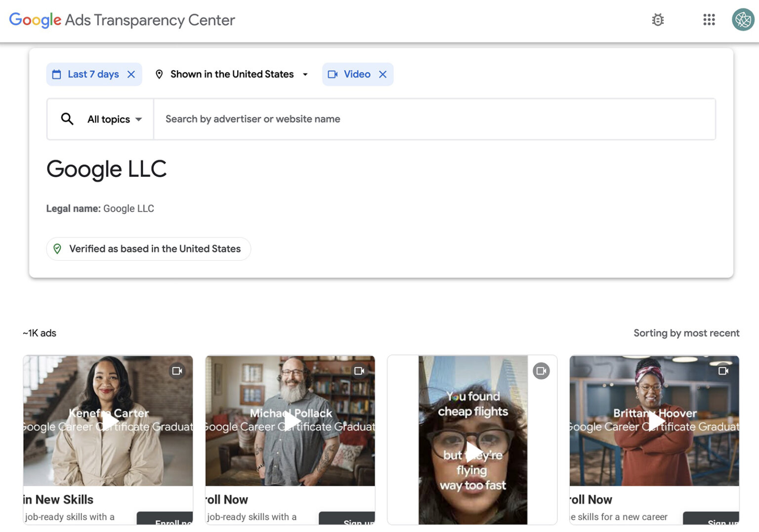
Task: Click the video badge on Kenefra Carter's ad
Action: (x=177, y=370)
